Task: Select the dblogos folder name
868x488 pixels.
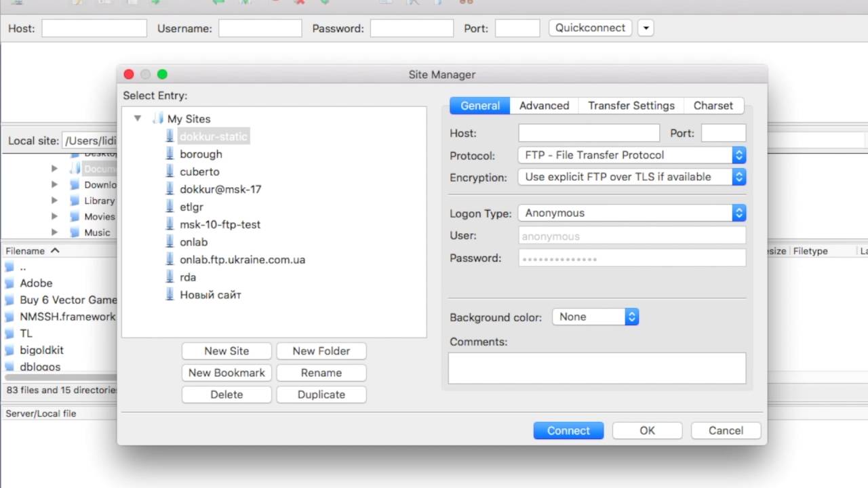Action: pos(40,367)
